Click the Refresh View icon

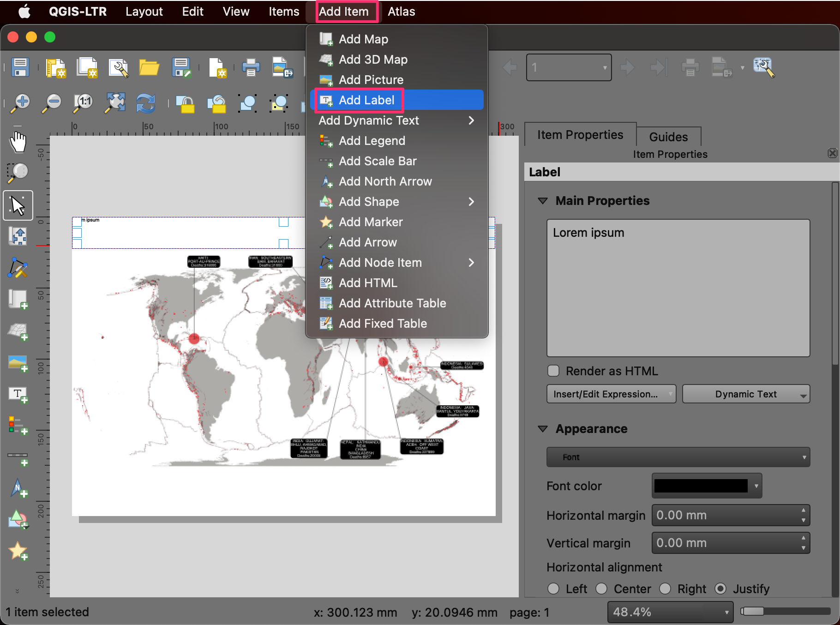146,102
